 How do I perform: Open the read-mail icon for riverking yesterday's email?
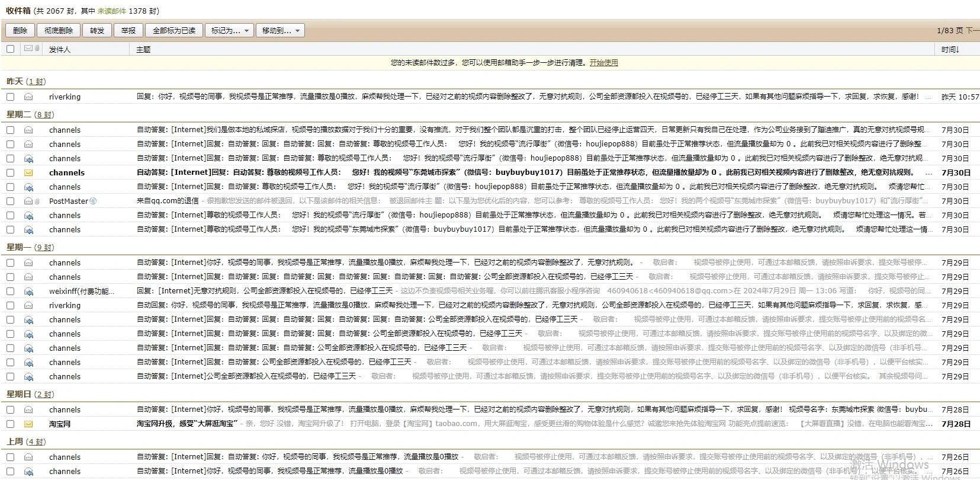coord(28,97)
